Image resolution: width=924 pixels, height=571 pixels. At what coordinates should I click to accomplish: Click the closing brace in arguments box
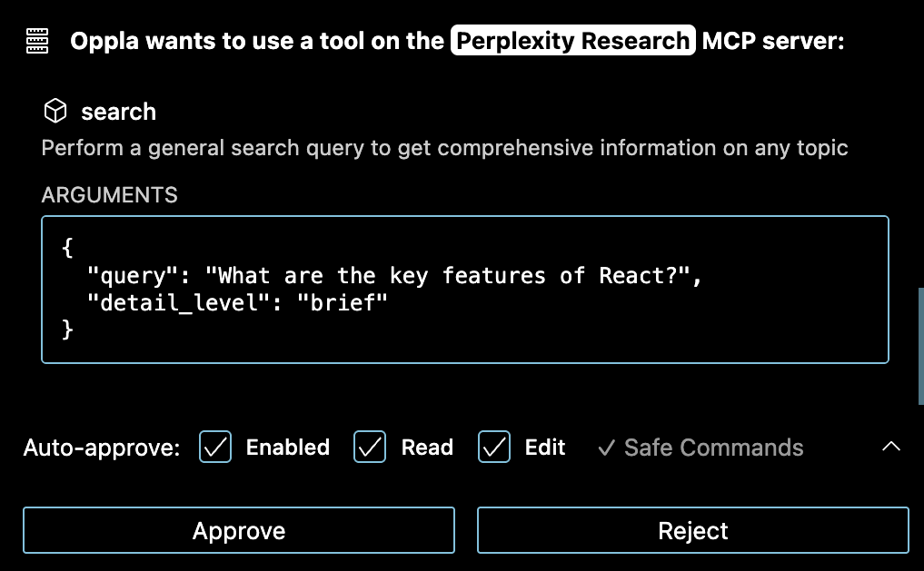[x=67, y=330]
